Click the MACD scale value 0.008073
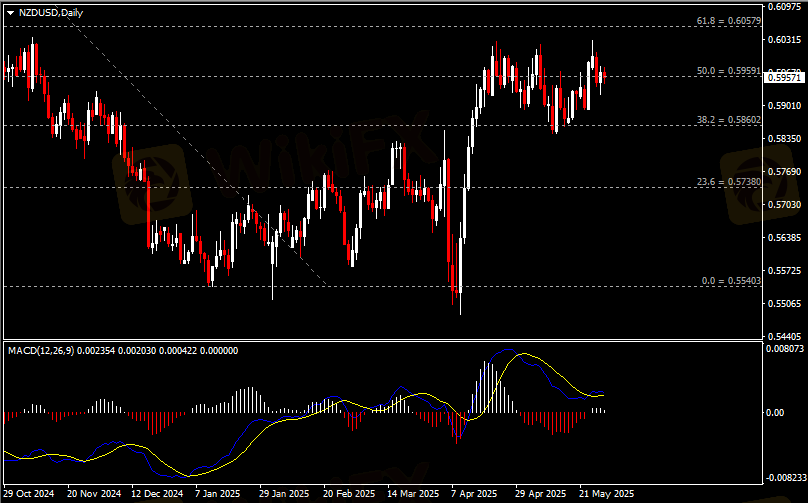 tap(785, 349)
